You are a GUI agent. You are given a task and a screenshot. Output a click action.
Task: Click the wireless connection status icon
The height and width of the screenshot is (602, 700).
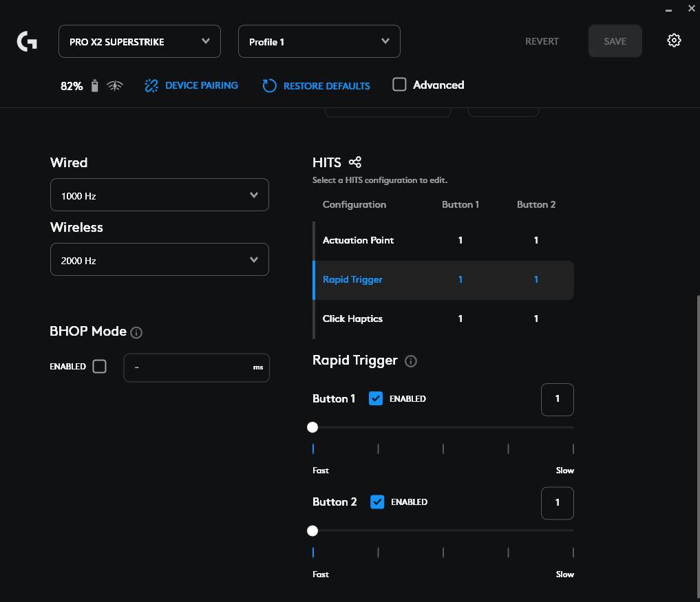[x=115, y=86]
